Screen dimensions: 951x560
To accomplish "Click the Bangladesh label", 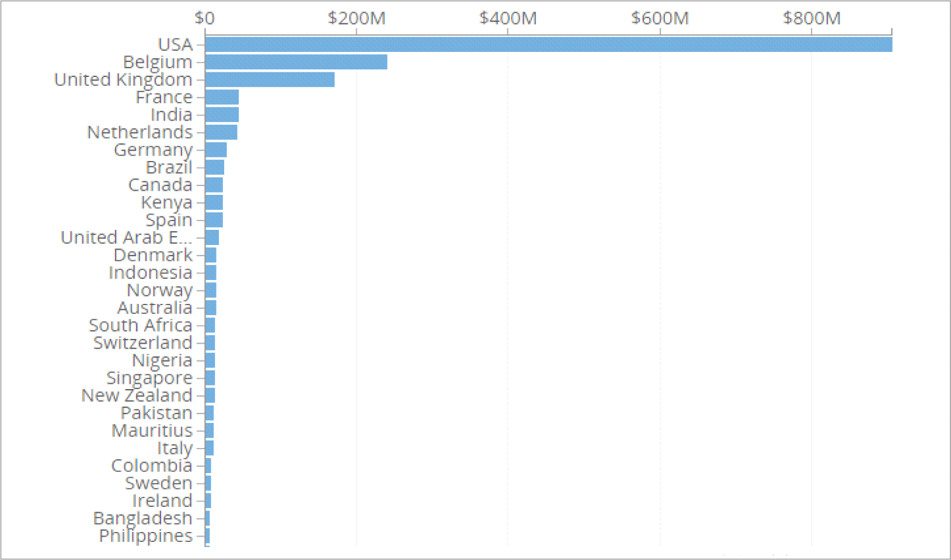I will pyautogui.click(x=143, y=518).
